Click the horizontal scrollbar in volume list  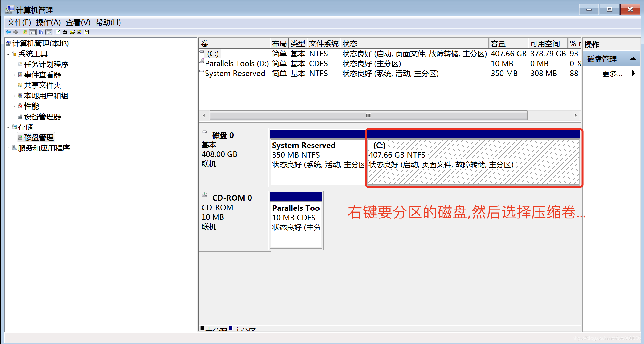pos(368,115)
